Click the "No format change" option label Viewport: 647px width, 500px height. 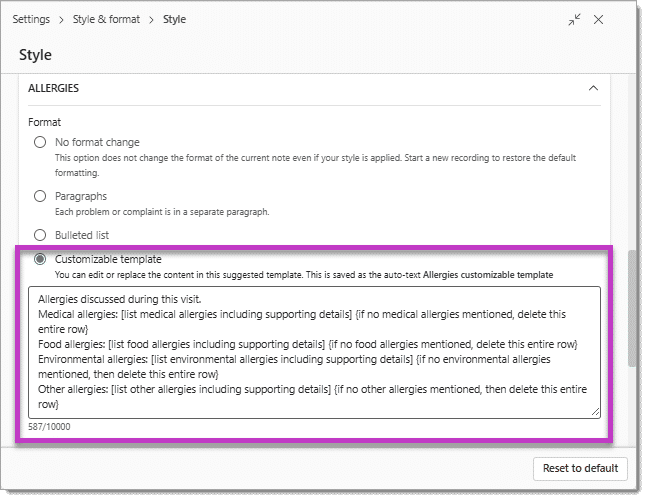tap(97, 142)
